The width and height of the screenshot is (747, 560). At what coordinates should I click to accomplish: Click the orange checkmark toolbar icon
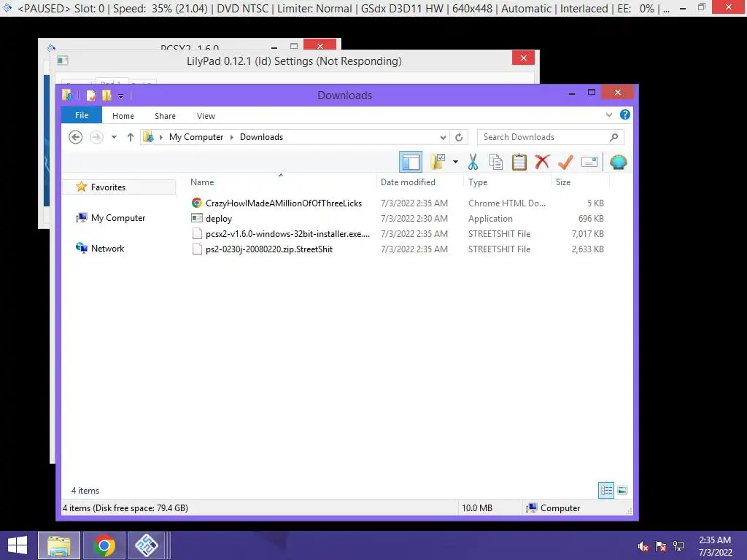[565, 162]
